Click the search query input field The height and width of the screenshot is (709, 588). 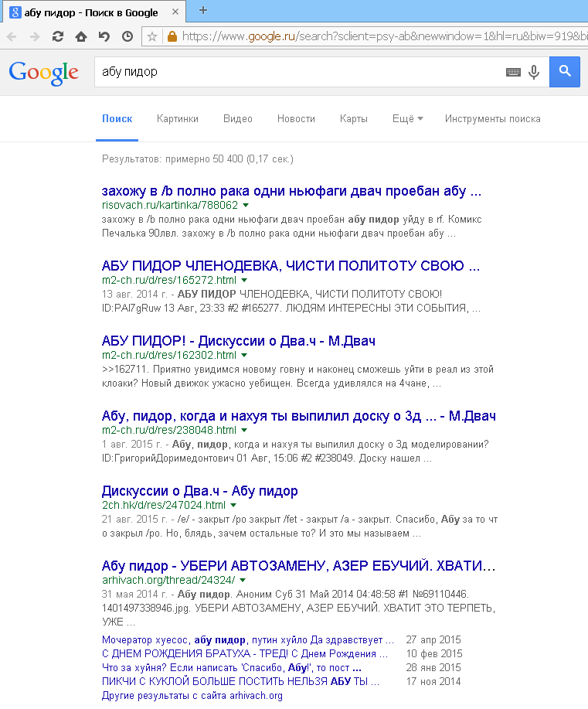[298, 72]
